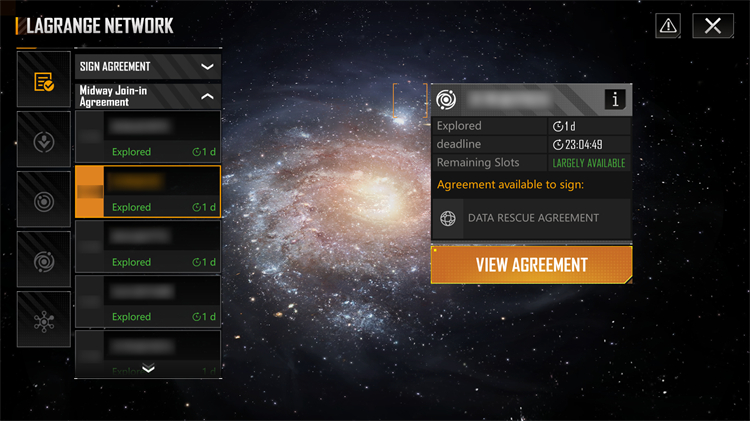Select the Data Rescue Agreement row
Screen dimensions: 750x421
[531, 219]
